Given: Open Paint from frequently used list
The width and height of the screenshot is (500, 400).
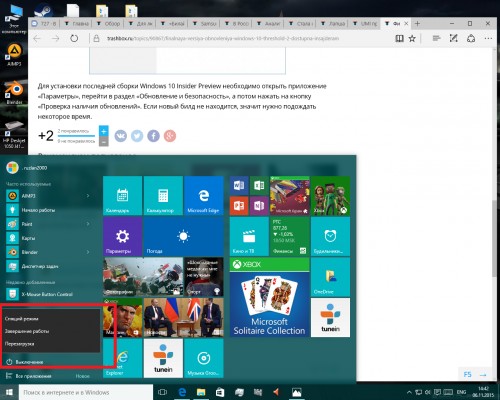Looking at the screenshot, I should (x=50, y=224).
